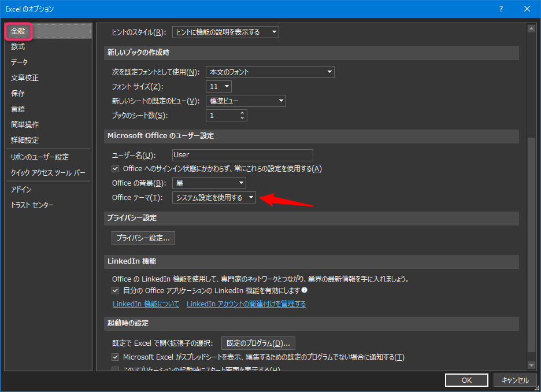Screen dimensions: 541x392
Task: Open the アドイン category
Action: pos(49,190)
